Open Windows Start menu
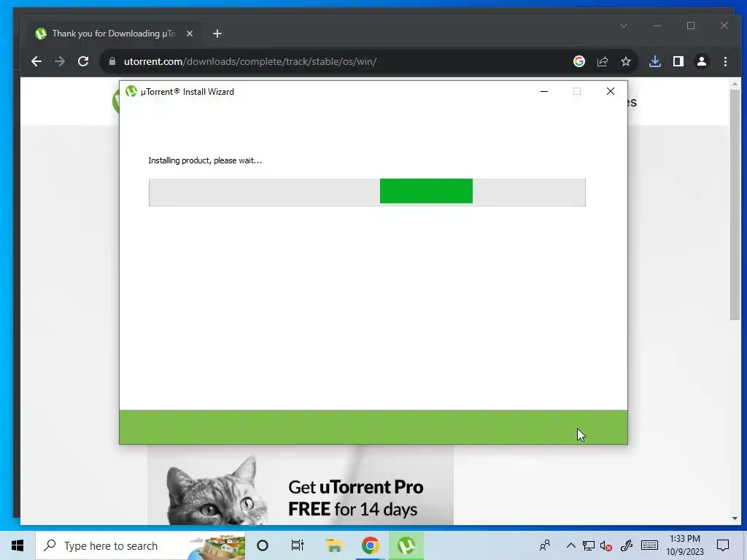747x560 pixels. [18, 545]
